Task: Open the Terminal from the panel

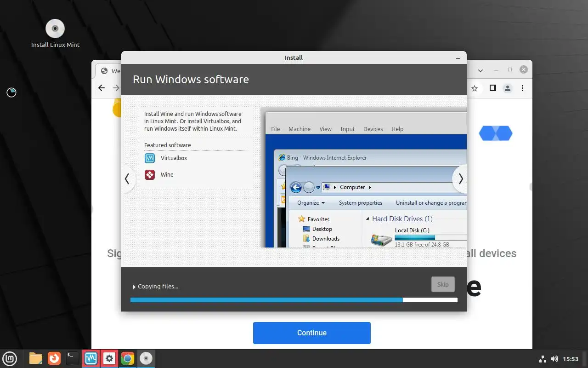Action: click(72, 358)
